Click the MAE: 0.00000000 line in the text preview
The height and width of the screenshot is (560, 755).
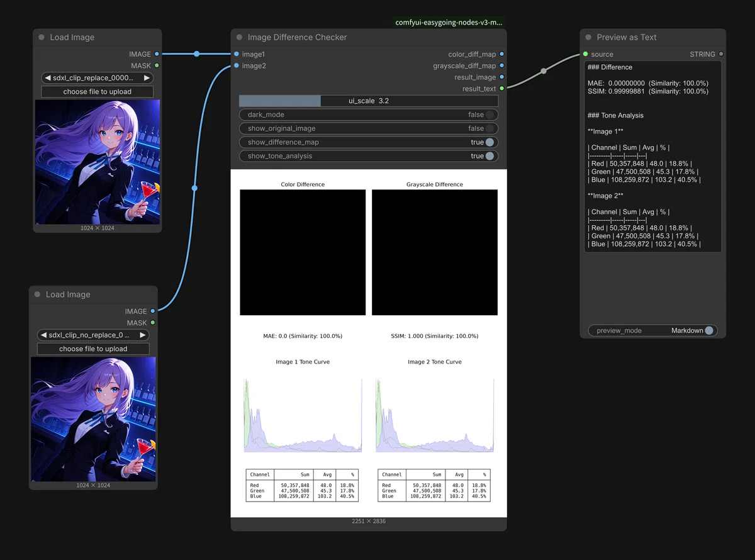click(648, 83)
